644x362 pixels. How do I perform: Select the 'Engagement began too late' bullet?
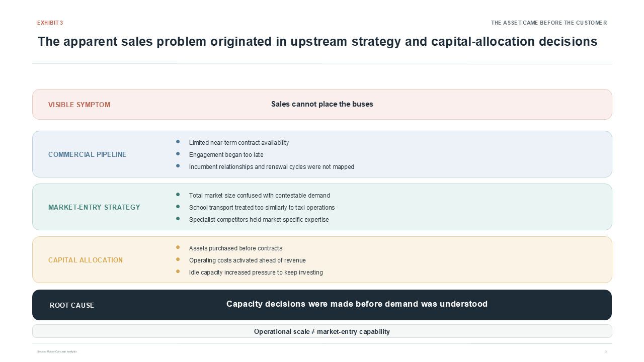point(226,155)
